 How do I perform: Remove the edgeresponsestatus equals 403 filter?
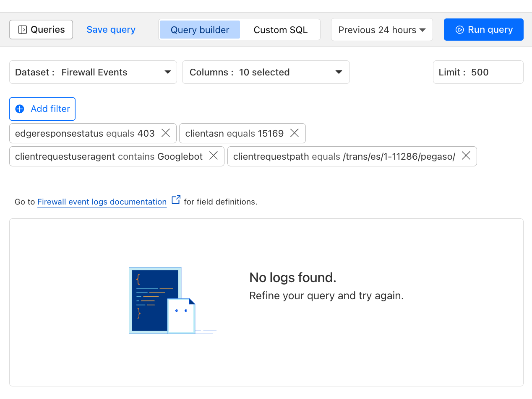click(x=166, y=133)
